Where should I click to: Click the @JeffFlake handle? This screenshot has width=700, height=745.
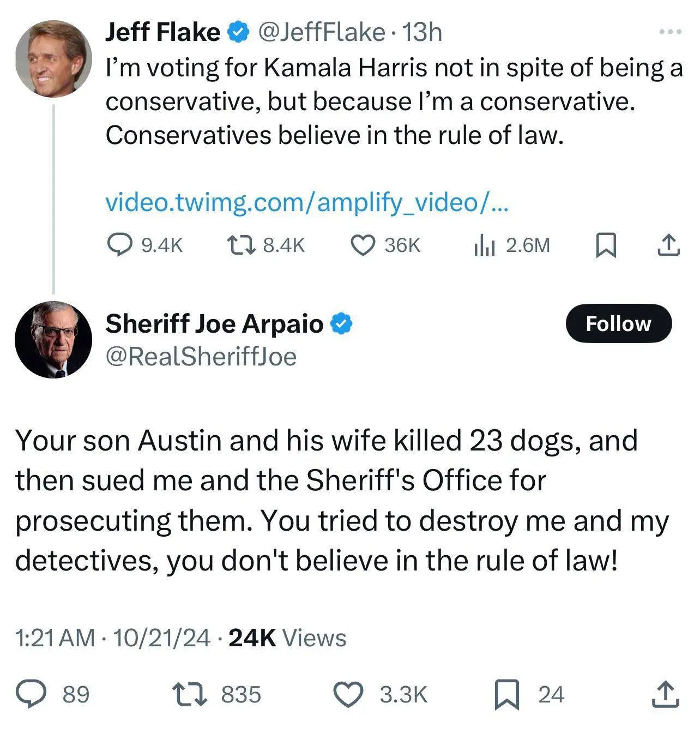321,33
